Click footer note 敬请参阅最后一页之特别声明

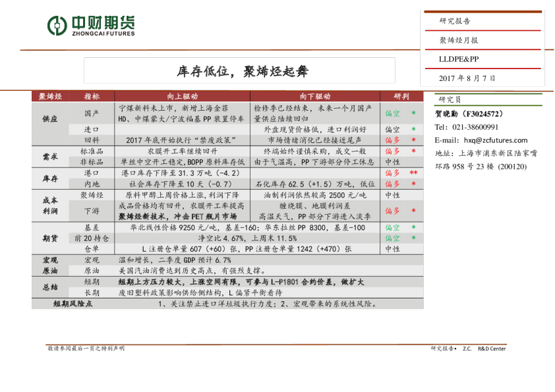pyautogui.click(x=86, y=349)
